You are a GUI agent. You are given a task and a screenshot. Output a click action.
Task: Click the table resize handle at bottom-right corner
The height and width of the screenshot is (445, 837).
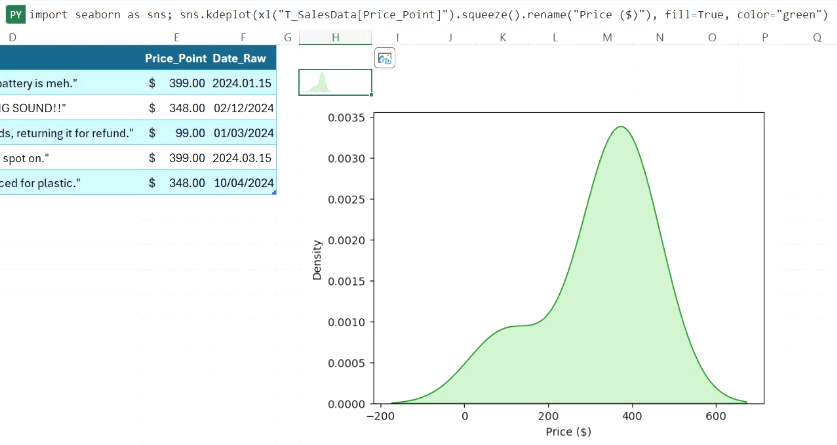(274, 193)
